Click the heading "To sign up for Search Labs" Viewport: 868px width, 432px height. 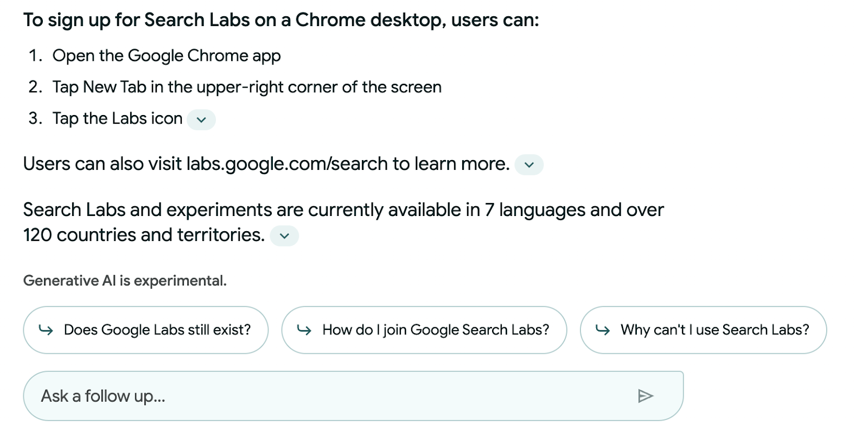click(281, 20)
